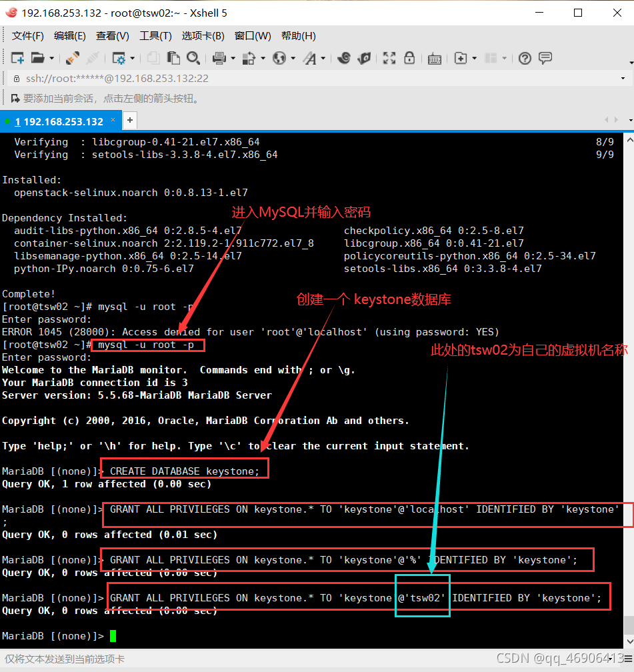Open the 工具(T) menu

(155, 35)
